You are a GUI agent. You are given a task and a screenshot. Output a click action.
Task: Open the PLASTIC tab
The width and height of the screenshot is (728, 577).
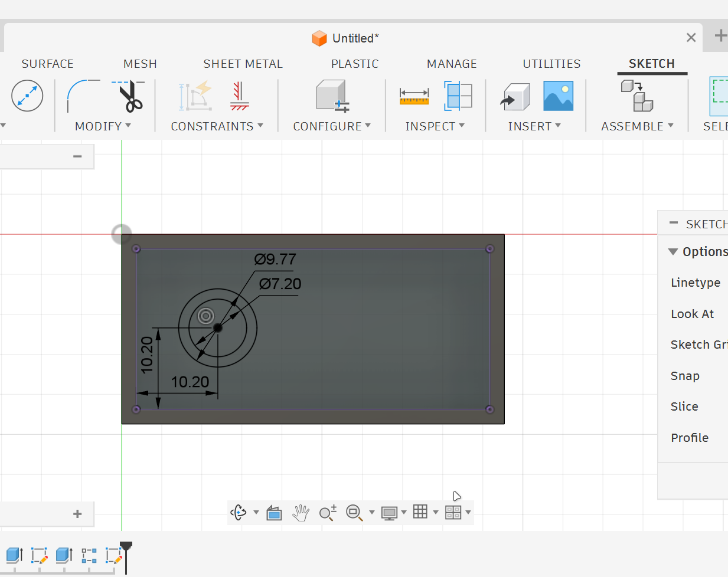355,64
